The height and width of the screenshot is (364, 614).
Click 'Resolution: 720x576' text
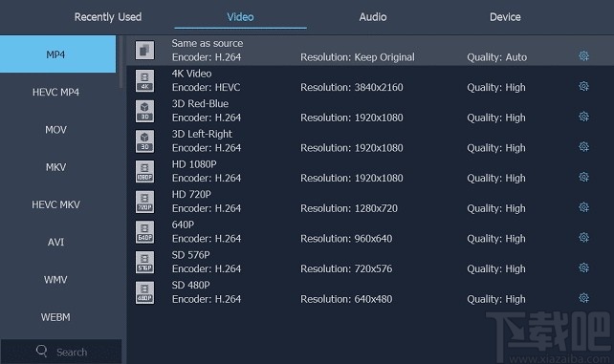pos(346,269)
